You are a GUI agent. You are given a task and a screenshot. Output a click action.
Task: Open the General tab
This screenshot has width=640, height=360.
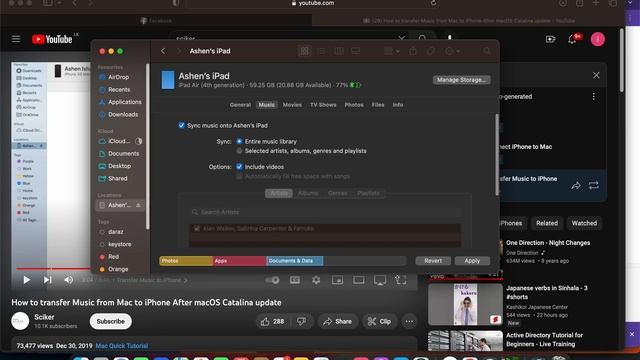(x=240, y=105)
